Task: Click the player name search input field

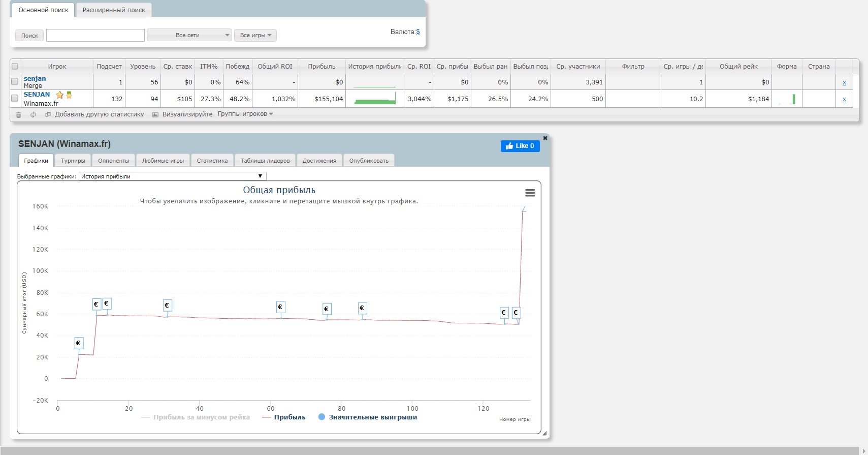Action: pos(95,35)
